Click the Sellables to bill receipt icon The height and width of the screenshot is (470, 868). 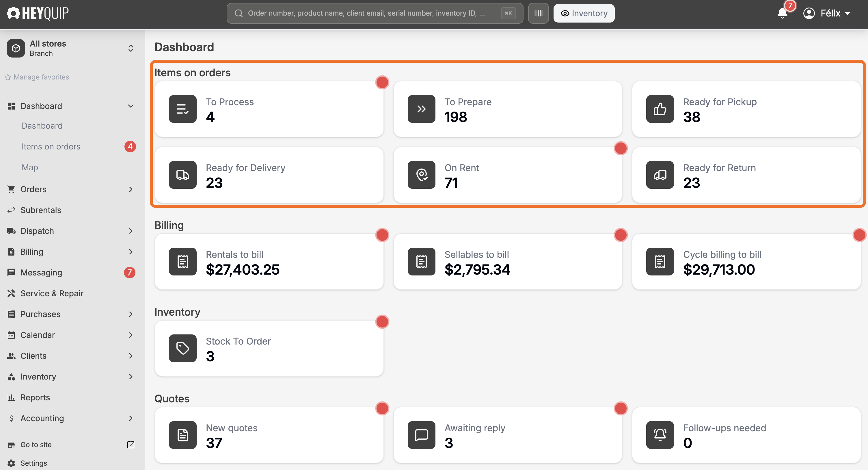[421, 262]
